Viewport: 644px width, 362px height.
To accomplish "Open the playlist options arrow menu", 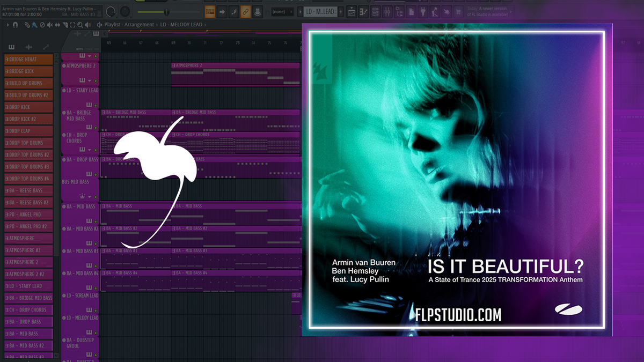I will pos(8,25).
